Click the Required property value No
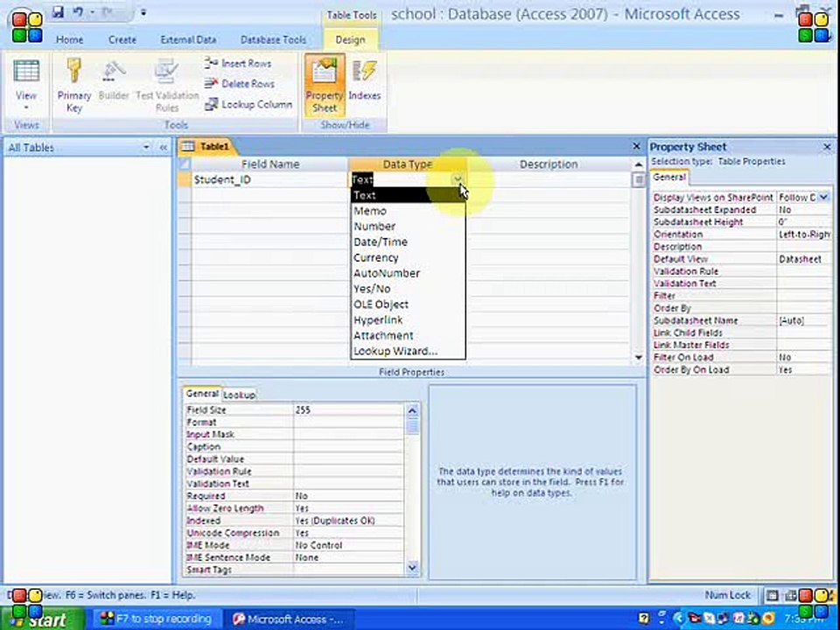Viewport: 840px width, 630px height. (x=348, y=496)
